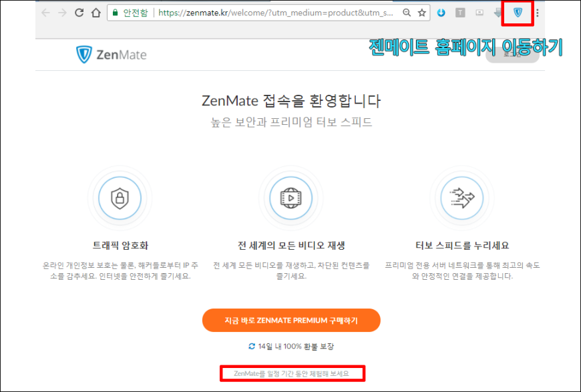Screen dimensions: 581x392
Task: Click the green secure padlock icon
Action: [x=116, y=13]
